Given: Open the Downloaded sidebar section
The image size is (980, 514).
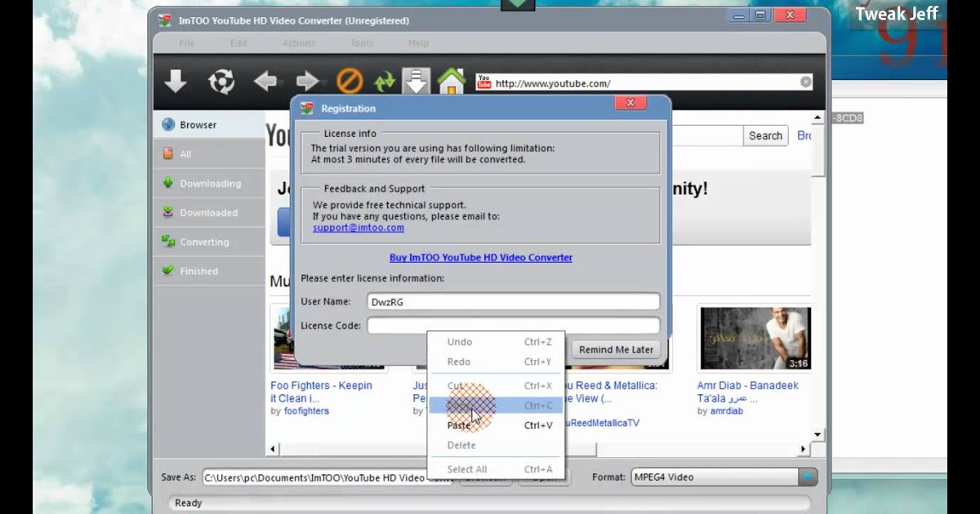Looking at the screenshot, I should 209,213.
